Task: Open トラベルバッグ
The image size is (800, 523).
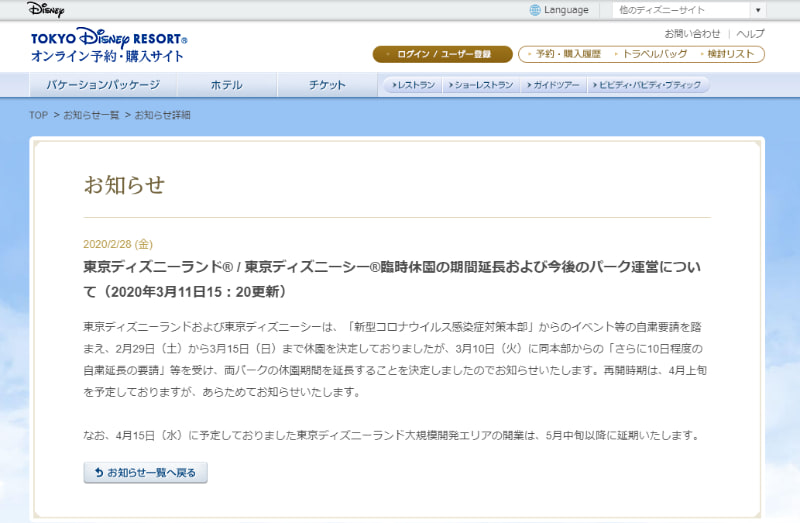Action: [655, 54]
